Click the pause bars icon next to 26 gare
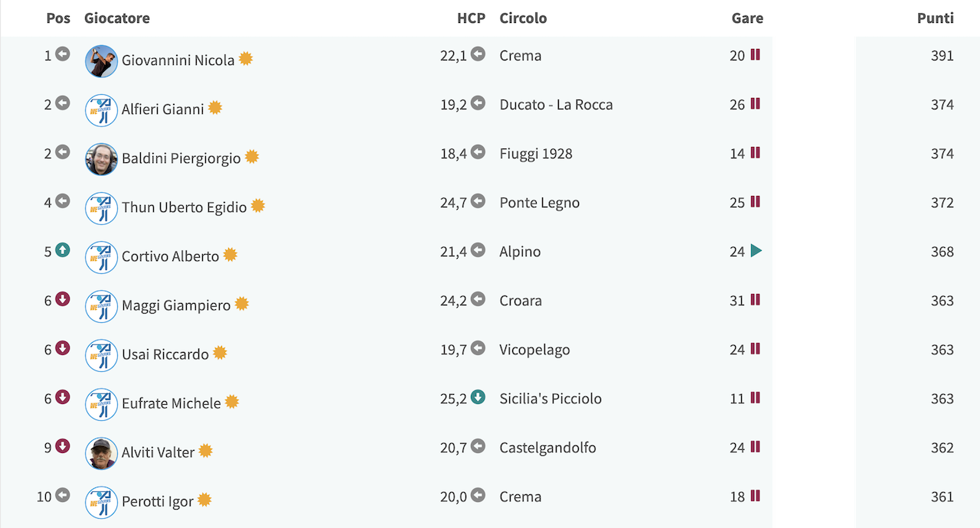The width and height of the screenshot is (980, 528). pyautogui.click(x=756, y=104)
